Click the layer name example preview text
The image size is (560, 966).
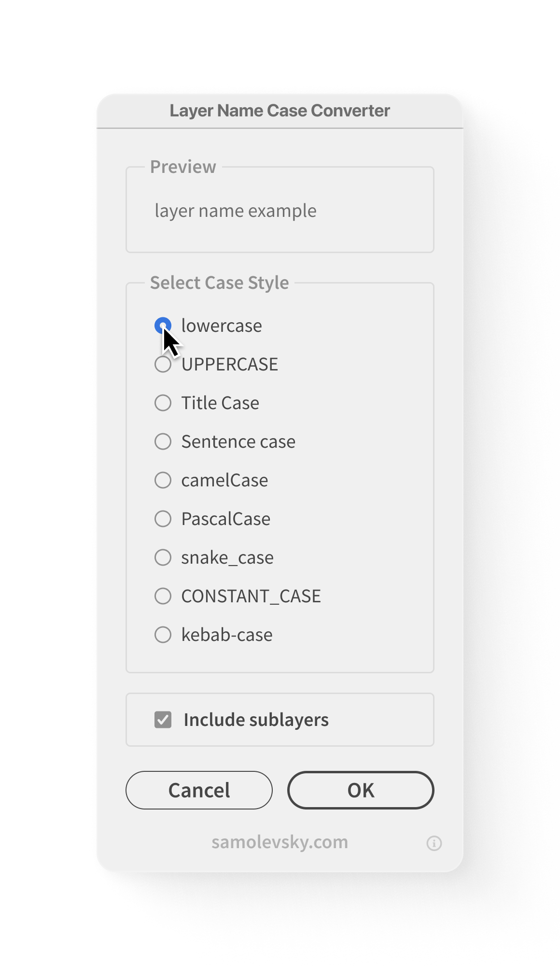click(236, 211)
